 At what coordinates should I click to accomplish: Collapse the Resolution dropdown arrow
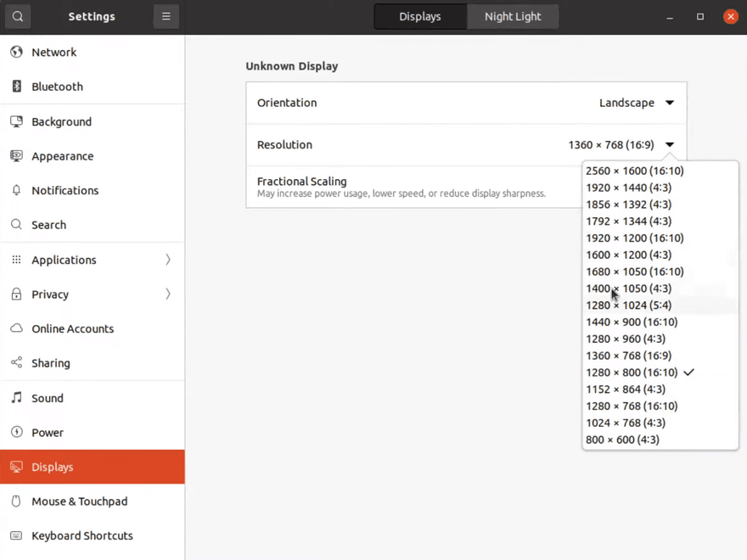[x=670, y=145]
